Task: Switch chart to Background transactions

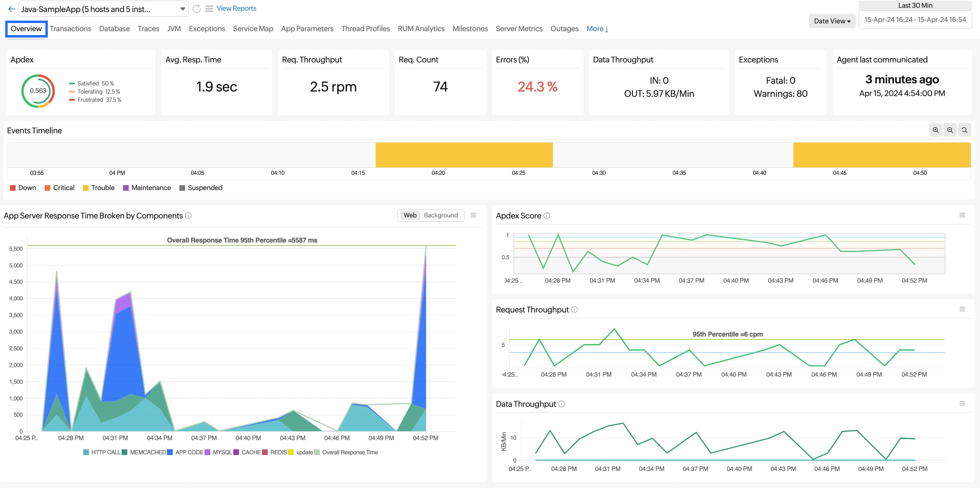Action: [441, 216]
